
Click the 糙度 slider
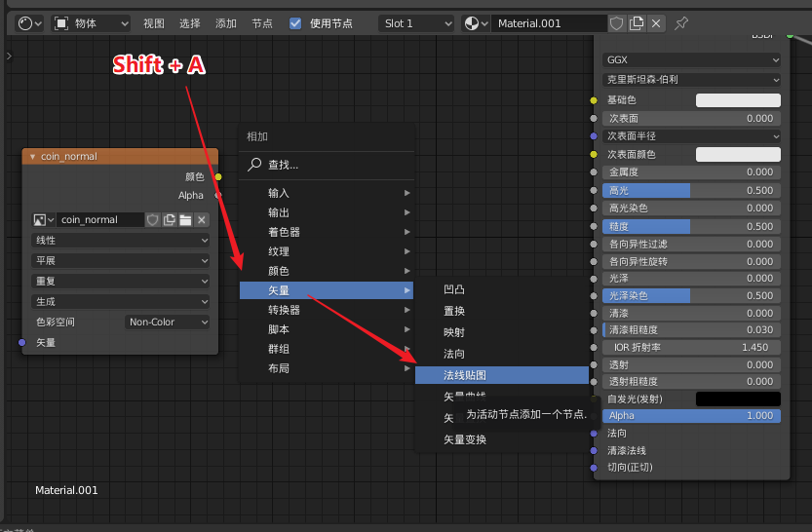[x=691, y=226]
